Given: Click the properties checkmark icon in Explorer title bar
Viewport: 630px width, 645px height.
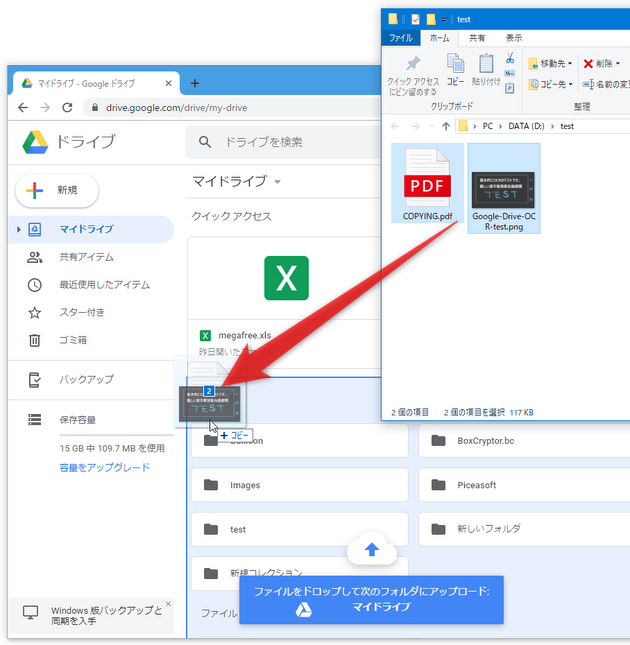Looking at the screenshot, I should click(x=415, y=19).
